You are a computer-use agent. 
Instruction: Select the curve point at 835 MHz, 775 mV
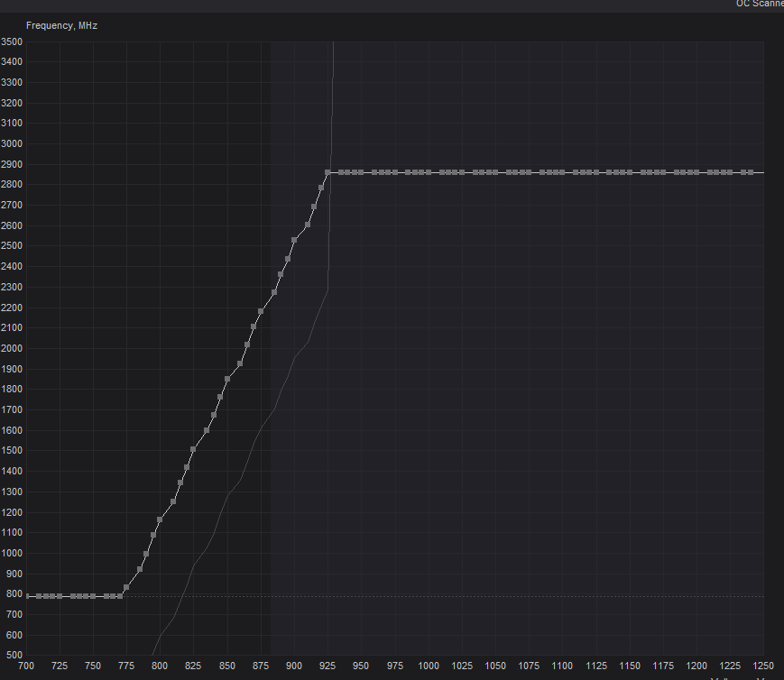click(x=126, y=587)
